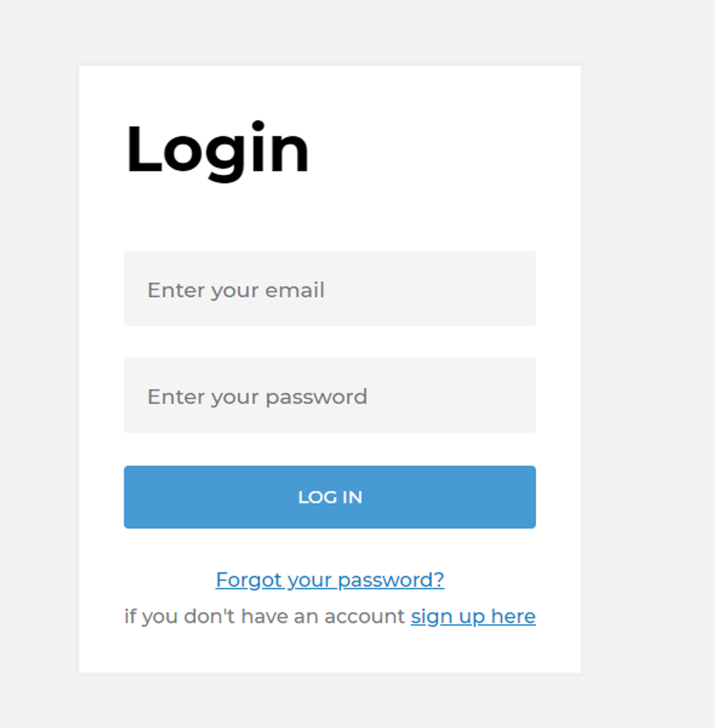Activate the second gray form field
This screenshot has width=715, height=728.
coord(330,395)
